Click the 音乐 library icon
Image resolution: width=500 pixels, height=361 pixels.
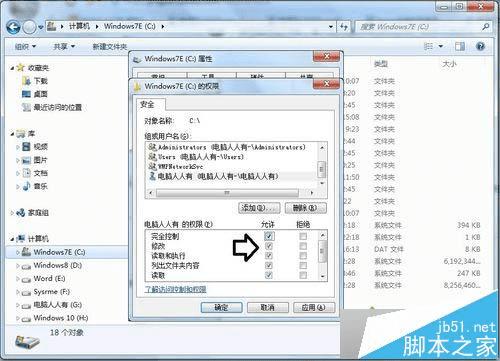[x=26, y=186]
